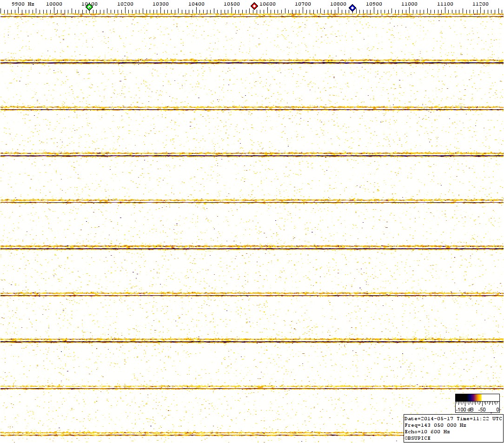Screen dimensions: 504x443
Task: Click the 10300 label on the frequency scale
Action: point(161,4)
